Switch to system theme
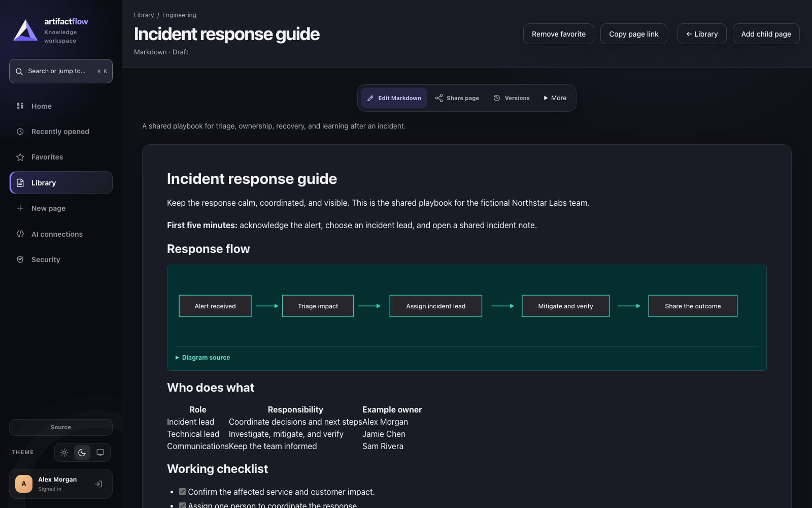Viewport: 812px width, 508px height. 100,453
